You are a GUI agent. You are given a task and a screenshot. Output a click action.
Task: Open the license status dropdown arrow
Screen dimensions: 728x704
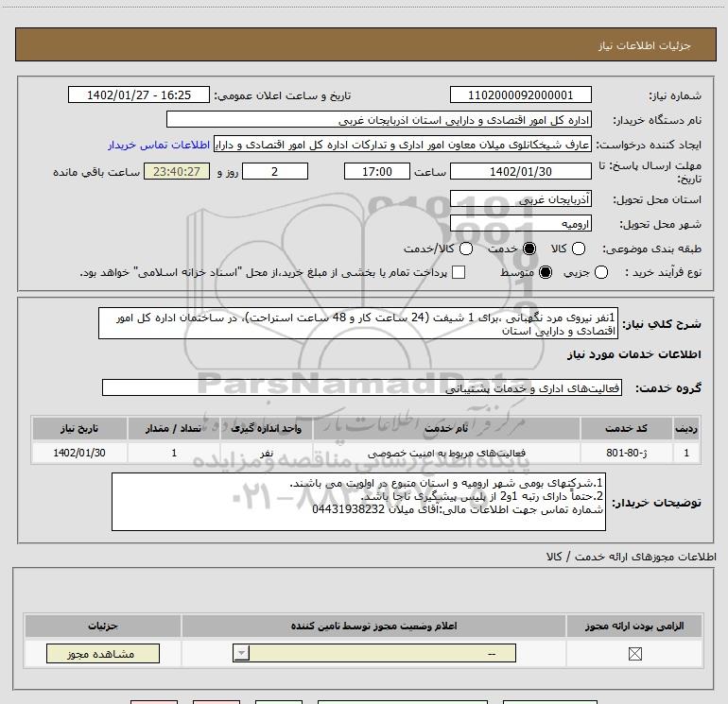[x=241, y=653]
